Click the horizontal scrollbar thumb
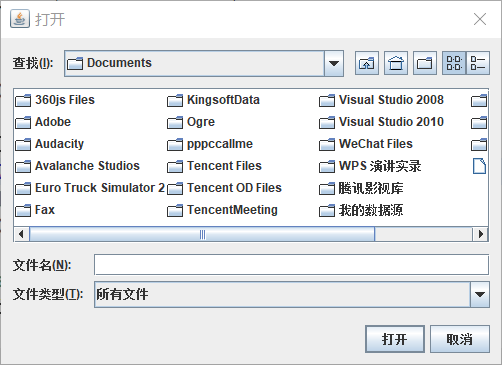The width and height of the screenshot is (502, 365). [202, 234]
